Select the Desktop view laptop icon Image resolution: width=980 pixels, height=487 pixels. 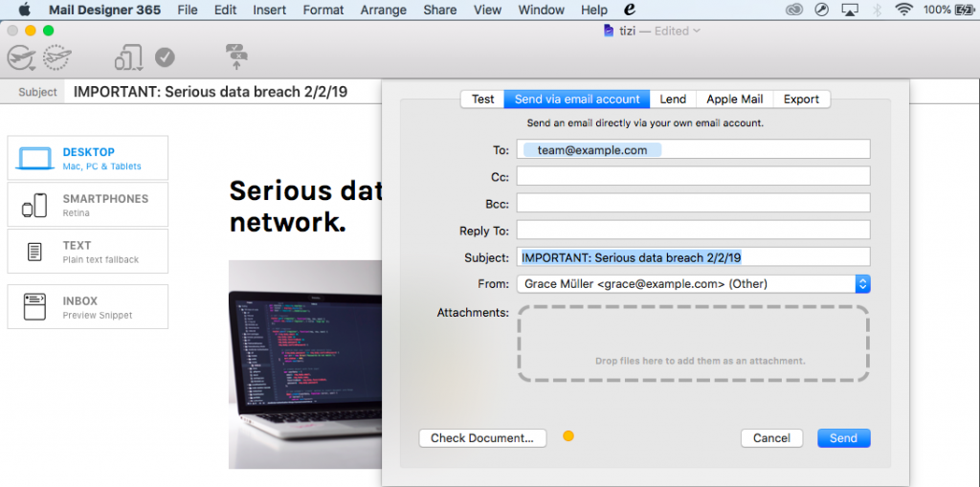click(36, 158)
